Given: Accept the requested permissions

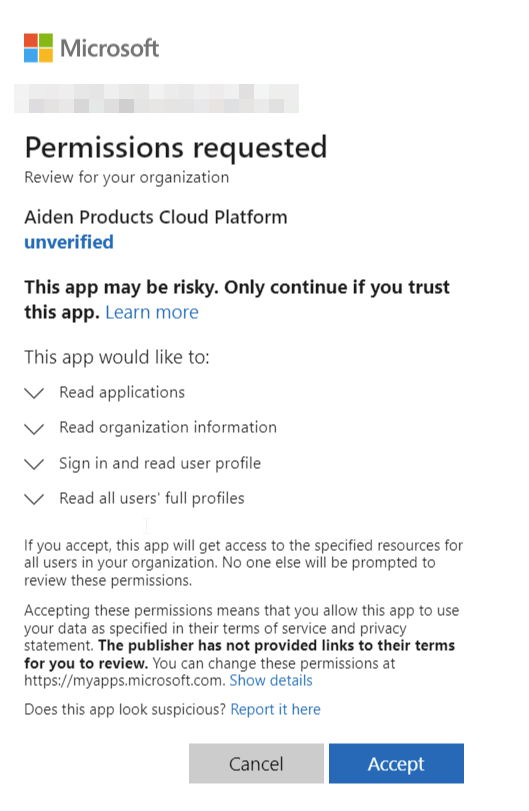Looking at the screenshot, I should [396, 763].
